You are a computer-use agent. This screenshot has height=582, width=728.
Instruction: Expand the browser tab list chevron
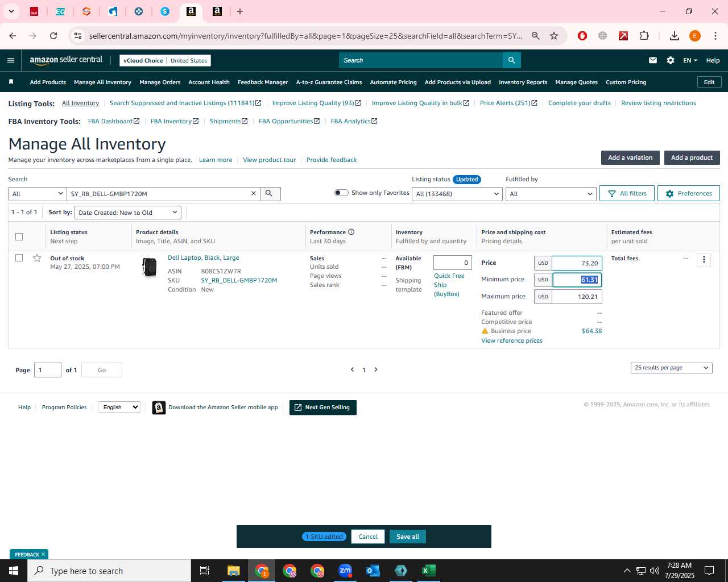click(11, 11)
